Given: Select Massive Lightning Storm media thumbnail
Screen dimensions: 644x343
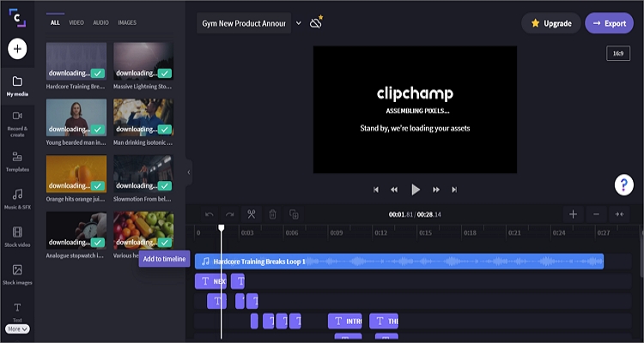Looking at the screenshot, I should [x=143, y=61].
